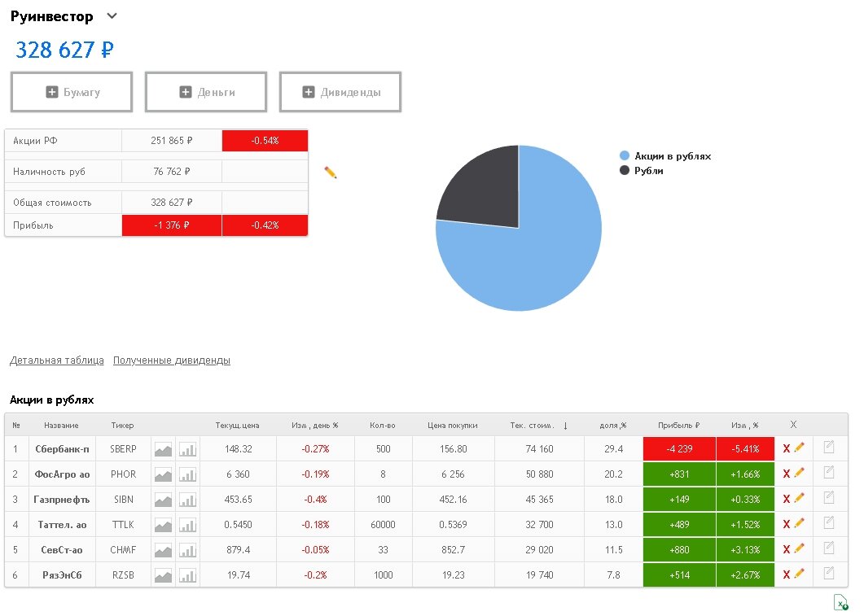
Task: Open bar chart icon for CHMF
Action: pos(187,550)
